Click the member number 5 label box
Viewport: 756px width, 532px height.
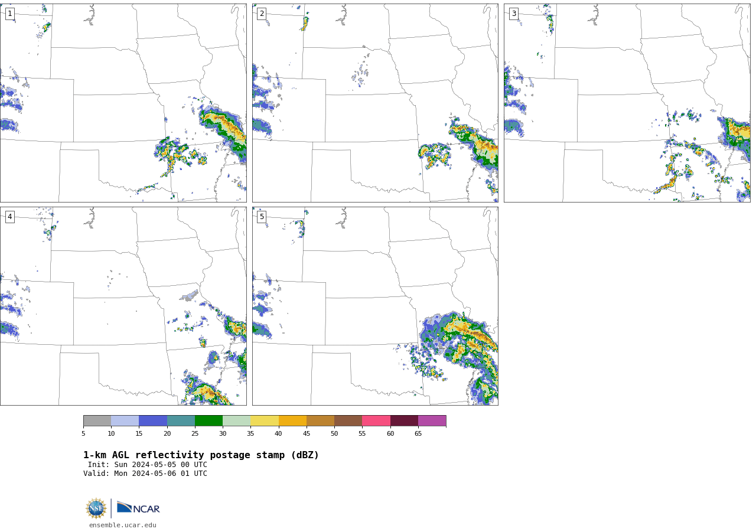pyautogui.click(x=262, y=217)
